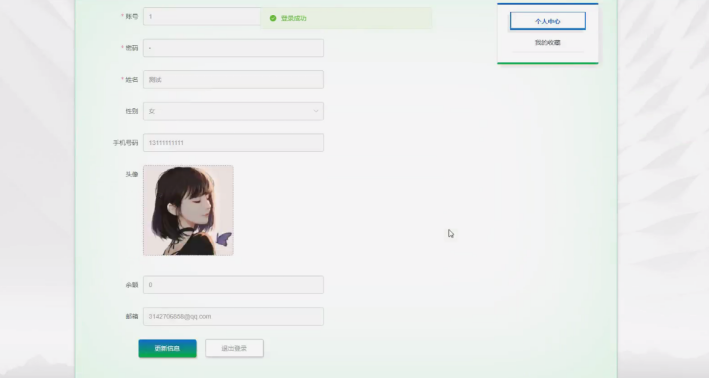Click the 余额 balance input field

[233, 285]
